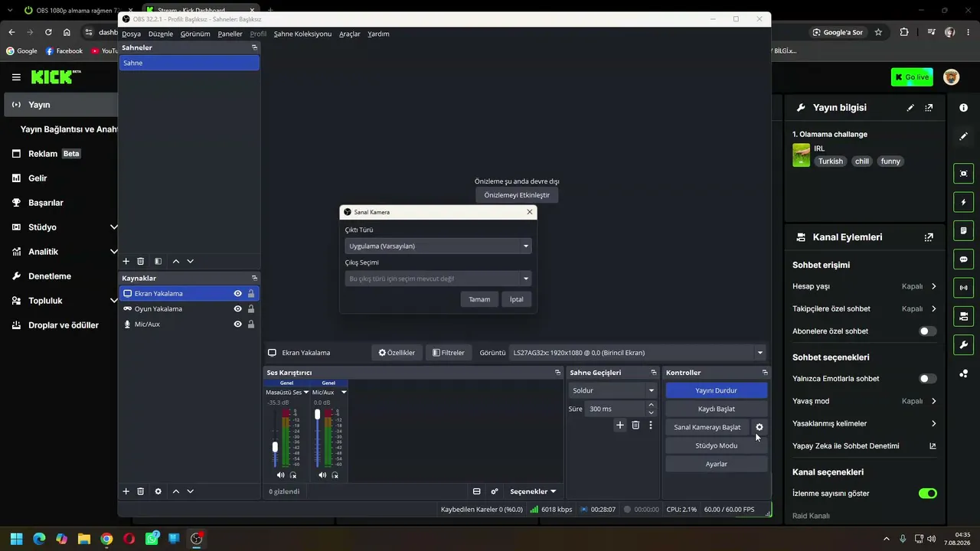Remove selected source with trash icon
The width and height of the screenshot is (980, 551).
(x=141, y=491)
